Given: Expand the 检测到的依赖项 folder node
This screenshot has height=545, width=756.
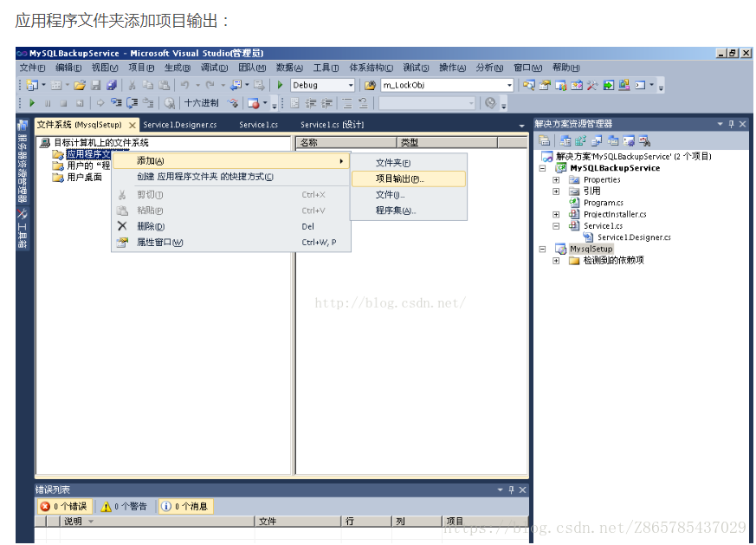Looking at the screenshot, I should [556, 261].
